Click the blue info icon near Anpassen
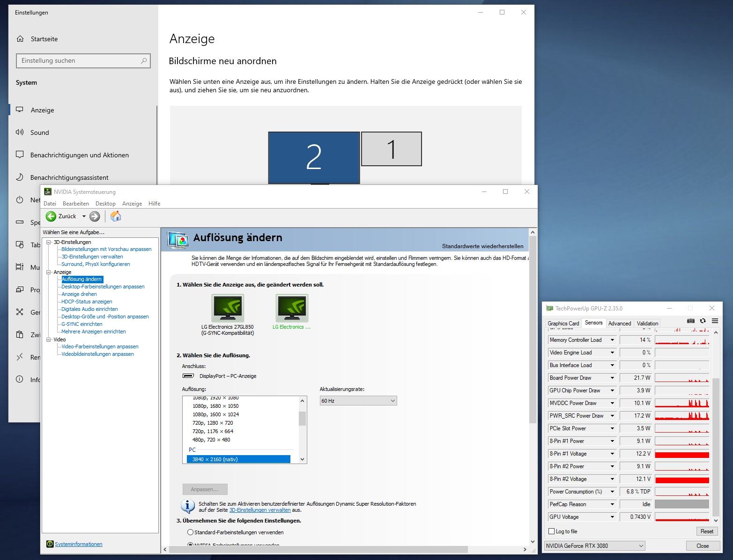This screenshot has width=733, height=560. (x=188, y=506)
